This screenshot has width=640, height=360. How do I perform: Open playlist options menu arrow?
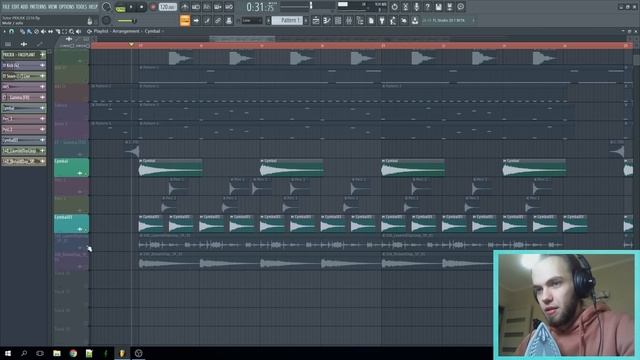pos(5,31)
